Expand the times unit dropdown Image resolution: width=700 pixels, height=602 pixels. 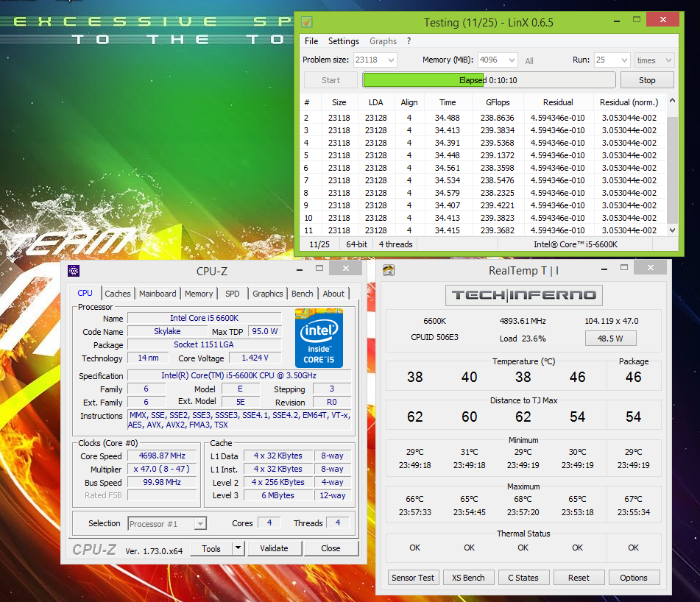click(x=668, y=60)
